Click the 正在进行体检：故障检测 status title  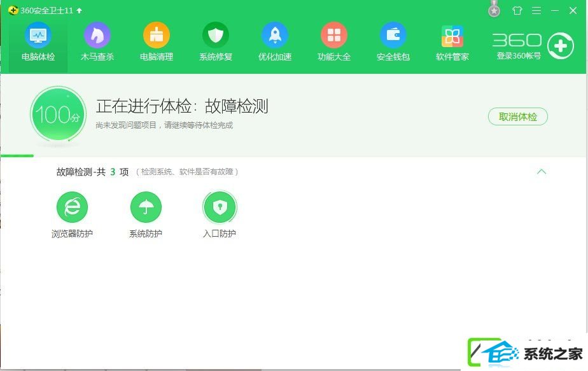click(182, 106)
